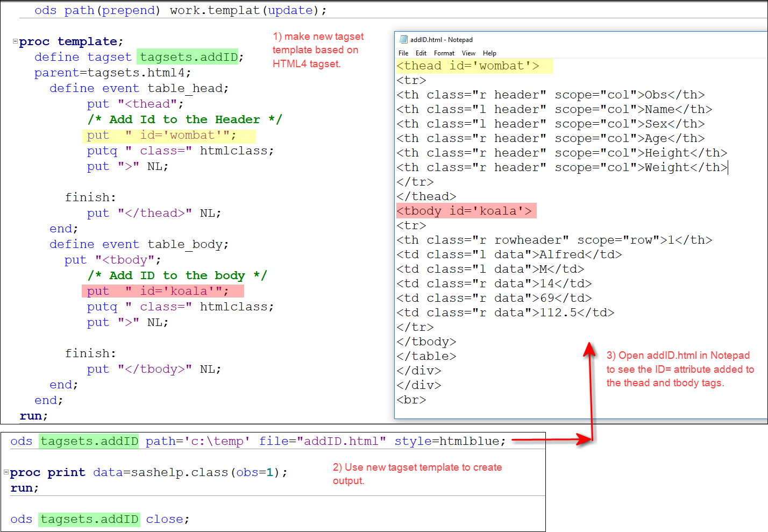Click the 'addID.html - Notepad' window title
This screenshot has width=768, height=532.
coord(442,40)
